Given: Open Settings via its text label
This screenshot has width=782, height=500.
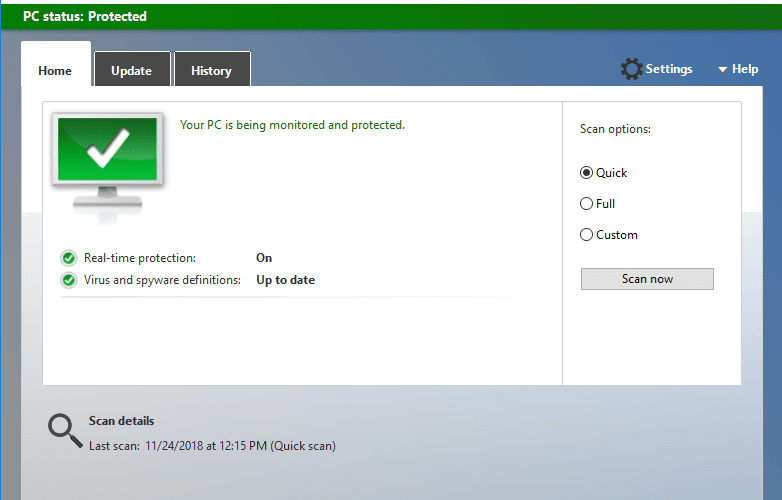Looking at the screenshot, I should [x=669, y=69].
